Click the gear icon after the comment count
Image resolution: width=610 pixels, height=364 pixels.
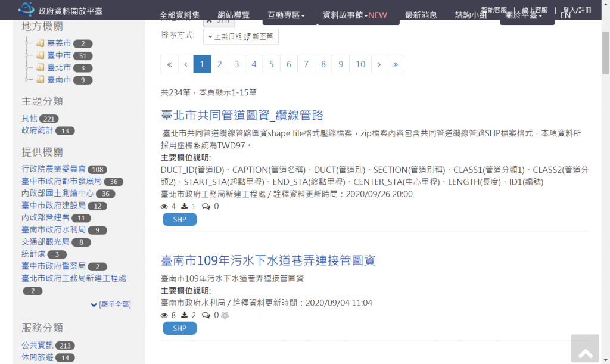[225, 315]
